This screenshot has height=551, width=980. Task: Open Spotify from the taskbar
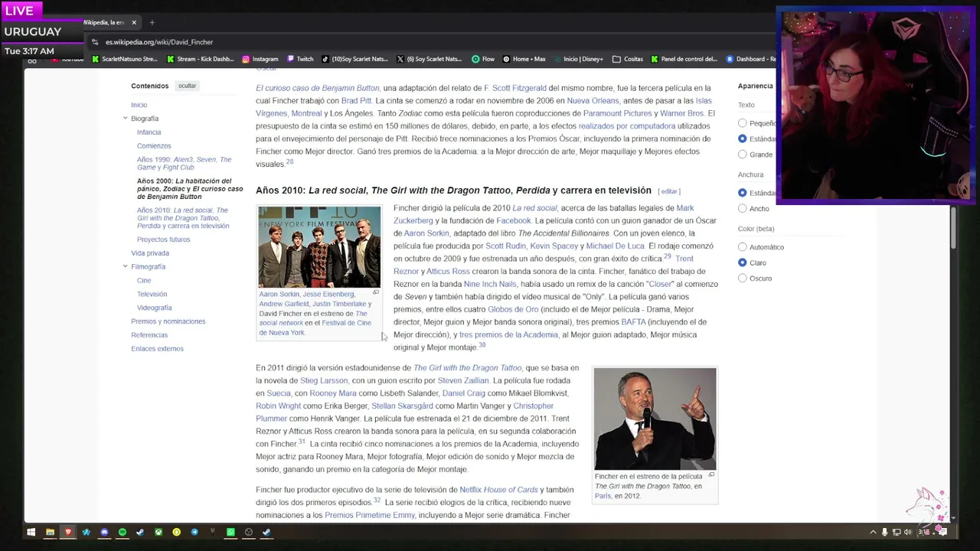pyautogui.click(x=122, y=532)
